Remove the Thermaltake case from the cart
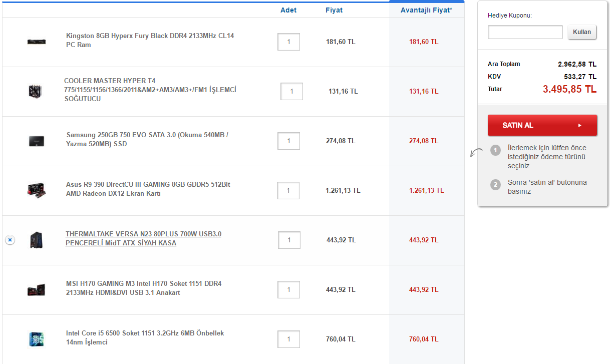The height and width of the screenshot is (364, 610). tap(10, 240)
